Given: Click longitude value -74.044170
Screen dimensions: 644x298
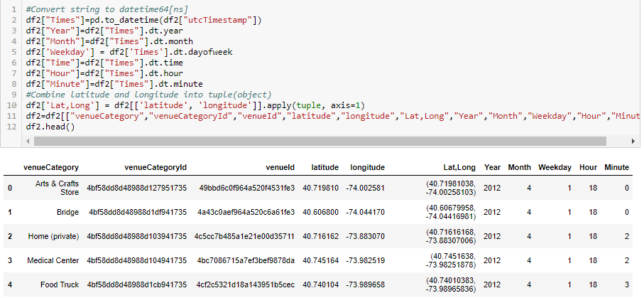Looking at the screenshot, I should tap(366, 213).
